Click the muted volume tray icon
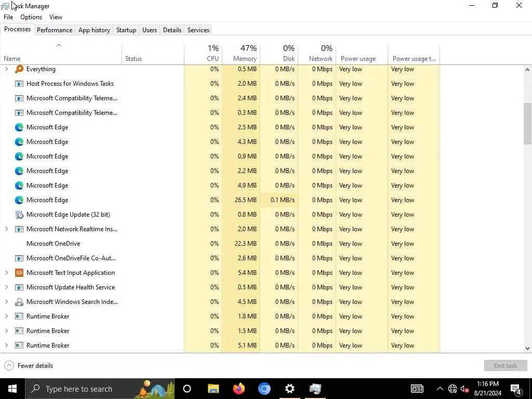The height and width of the screenshot is (399, 532). [464, 389]
